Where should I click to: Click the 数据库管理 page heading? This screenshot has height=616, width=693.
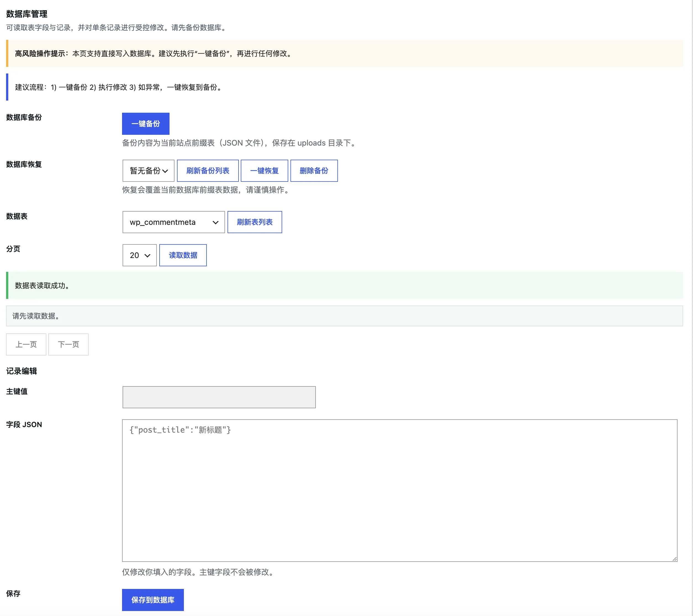pos(27,14)
